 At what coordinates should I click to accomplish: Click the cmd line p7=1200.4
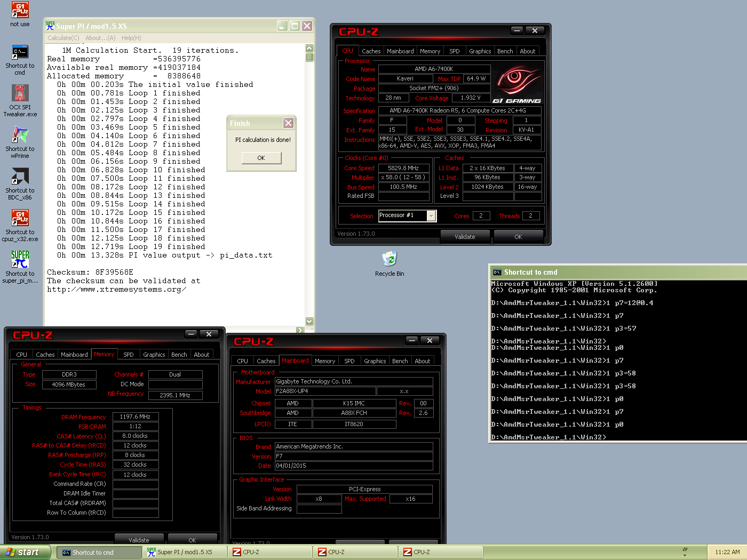(572, 303)
